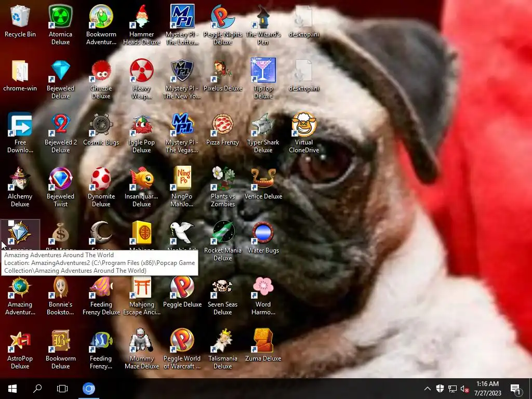This screenshot has height=399, width=532.
Task: Open Noah's Ark white dove icon
Action: (182, 233)
